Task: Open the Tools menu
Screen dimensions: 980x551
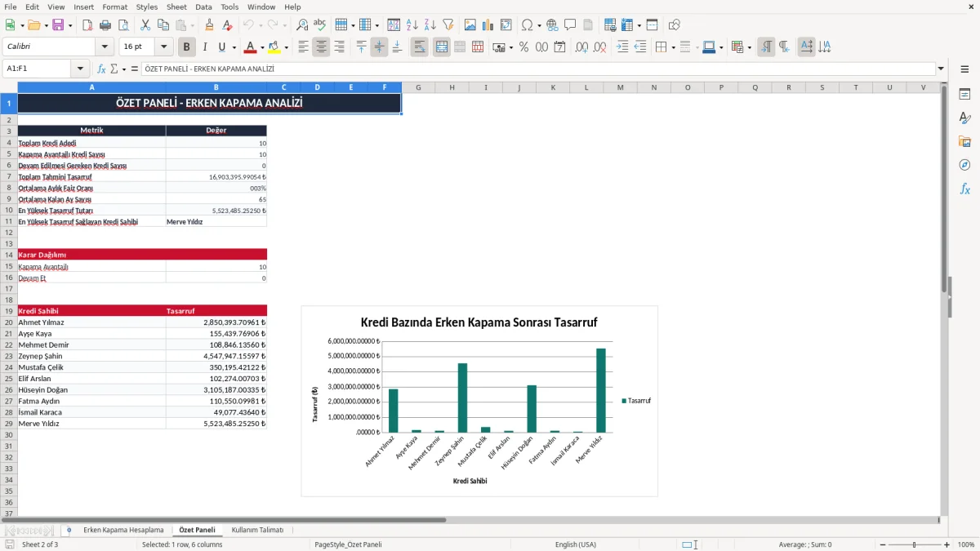Action: [229, 7]
